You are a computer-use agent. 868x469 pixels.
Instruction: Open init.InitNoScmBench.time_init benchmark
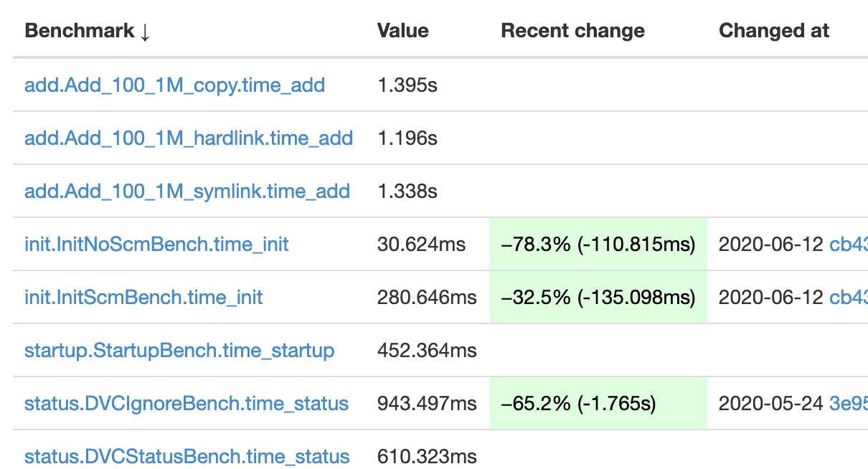click(x=156, y=245)
